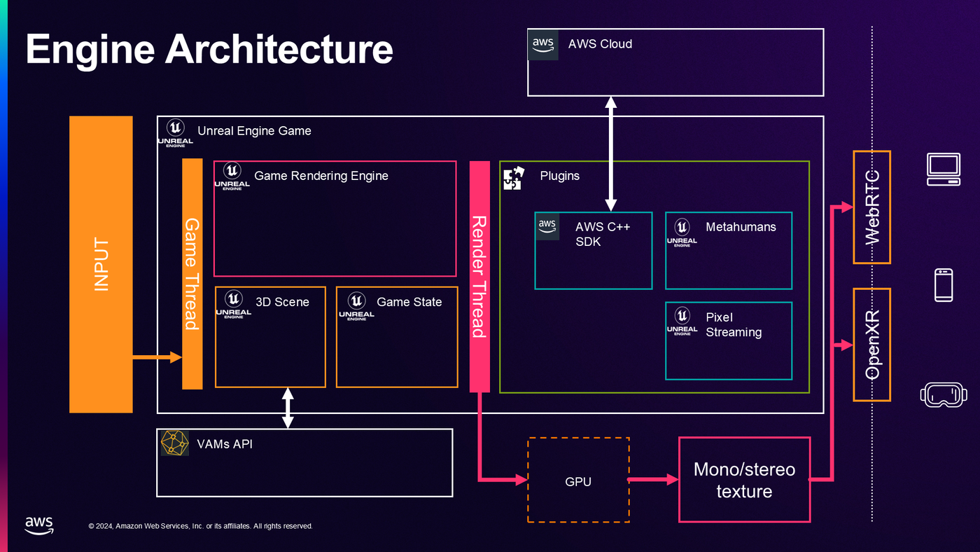Click the VAMs API polyhedron icon

click(174, 443)
